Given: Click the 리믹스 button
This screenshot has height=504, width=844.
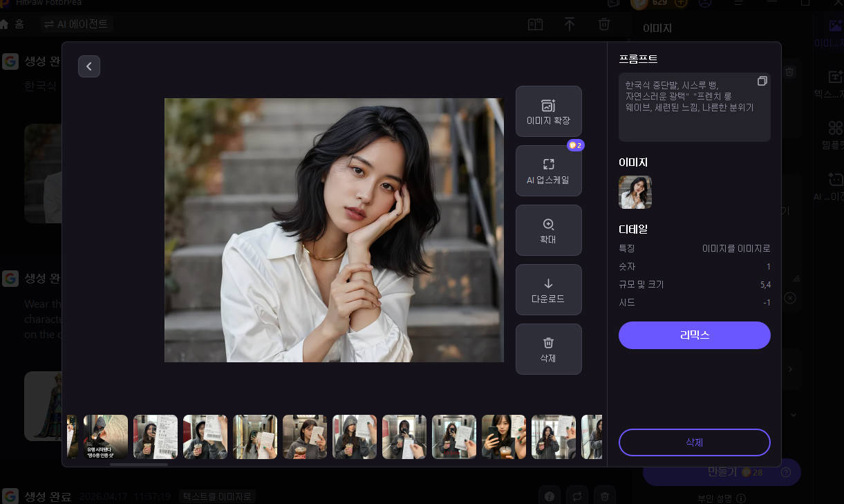Looking at the screenshot, I should tap(694, 335).
